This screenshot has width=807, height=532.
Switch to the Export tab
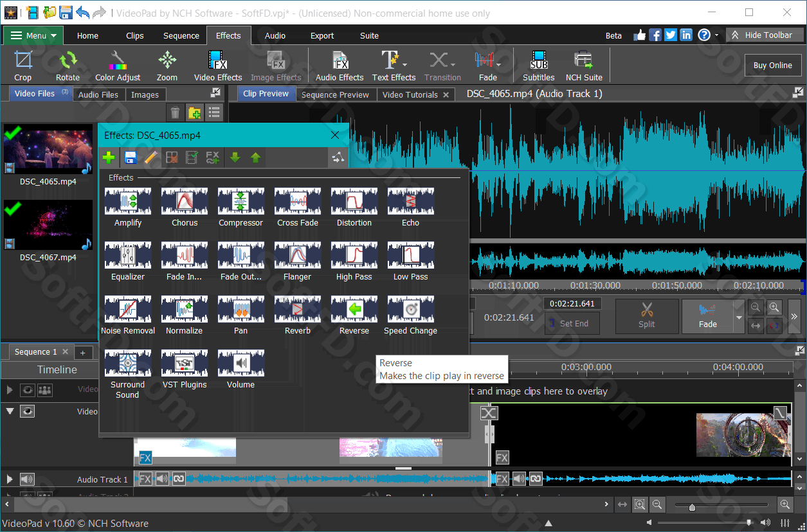pyautogui.click(x=322, y=36)
